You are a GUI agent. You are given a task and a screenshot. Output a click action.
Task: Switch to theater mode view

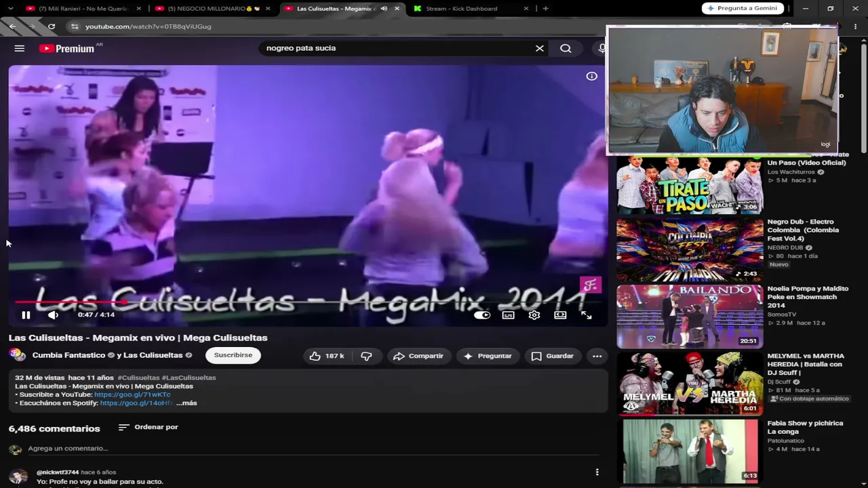coord(560,314)
